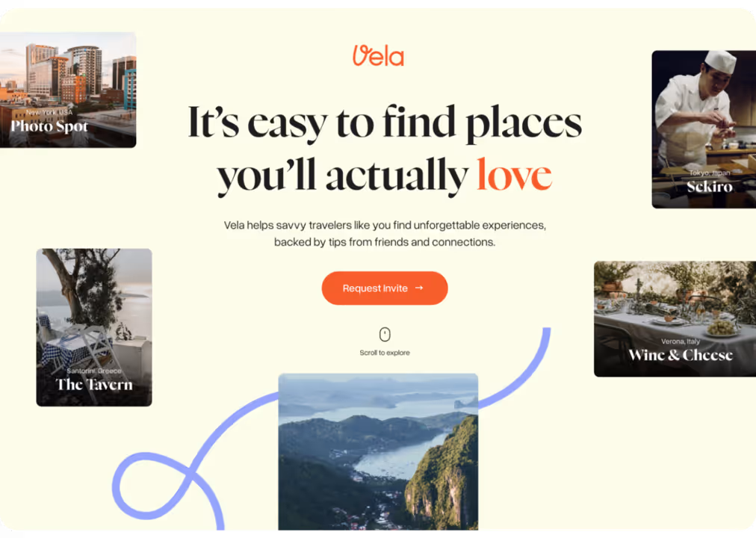Open The Tavern card
This screenshot has width=756, height=538.
[94, 327]
